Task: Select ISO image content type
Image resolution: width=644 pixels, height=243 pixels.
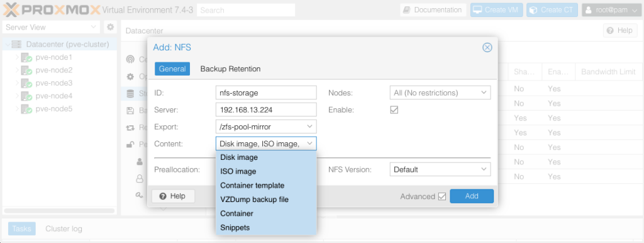Action: [x=266, y=171]
